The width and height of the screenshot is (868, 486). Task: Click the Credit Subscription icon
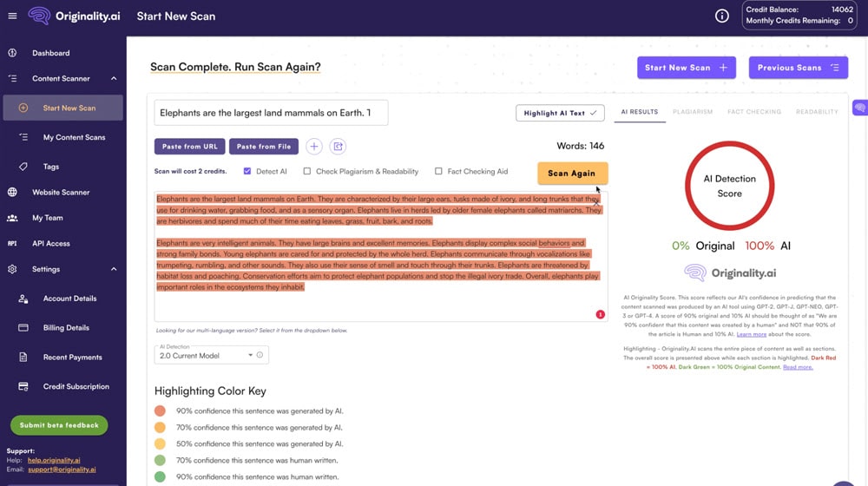point(23,386)
